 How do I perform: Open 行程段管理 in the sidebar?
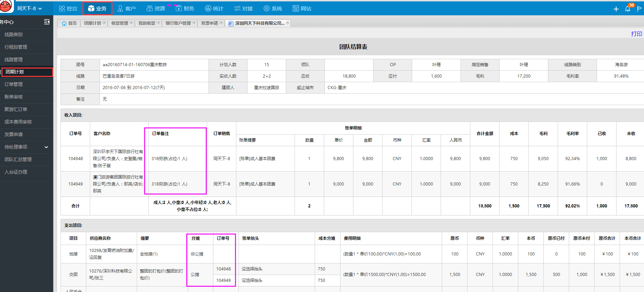[26, 47]
